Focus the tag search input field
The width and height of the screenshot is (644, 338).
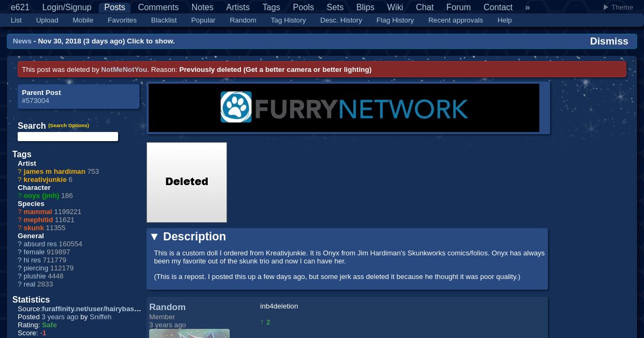68,137
